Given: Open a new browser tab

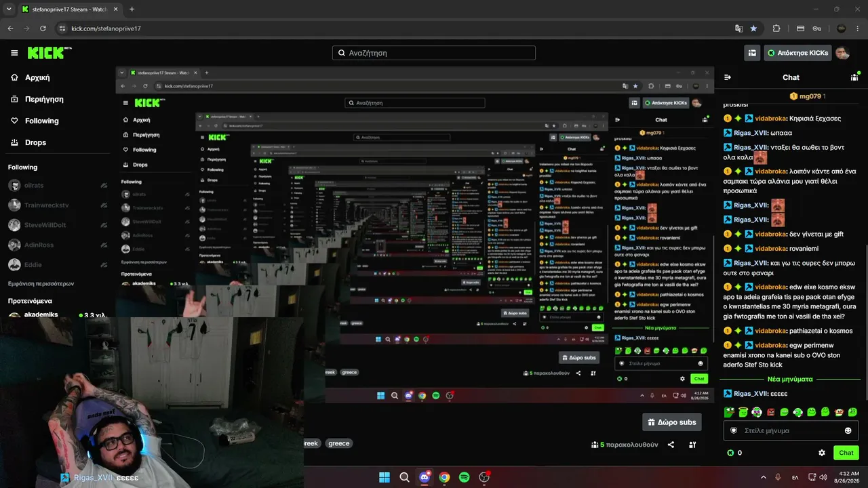Looking at the screenshot, I should tap(132, 9).
